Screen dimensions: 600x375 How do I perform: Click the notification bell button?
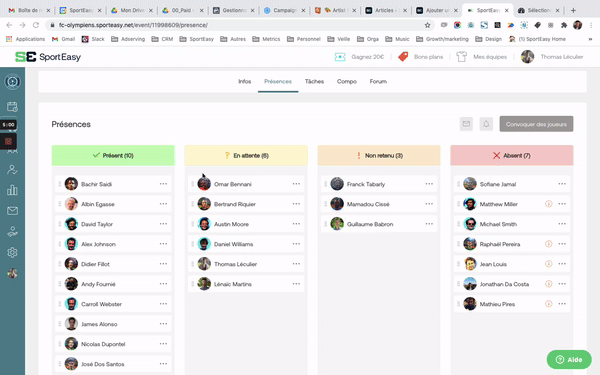point(486,124)
